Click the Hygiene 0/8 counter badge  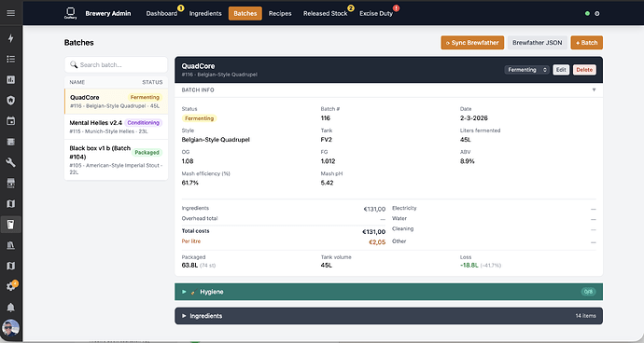(588, 292)
